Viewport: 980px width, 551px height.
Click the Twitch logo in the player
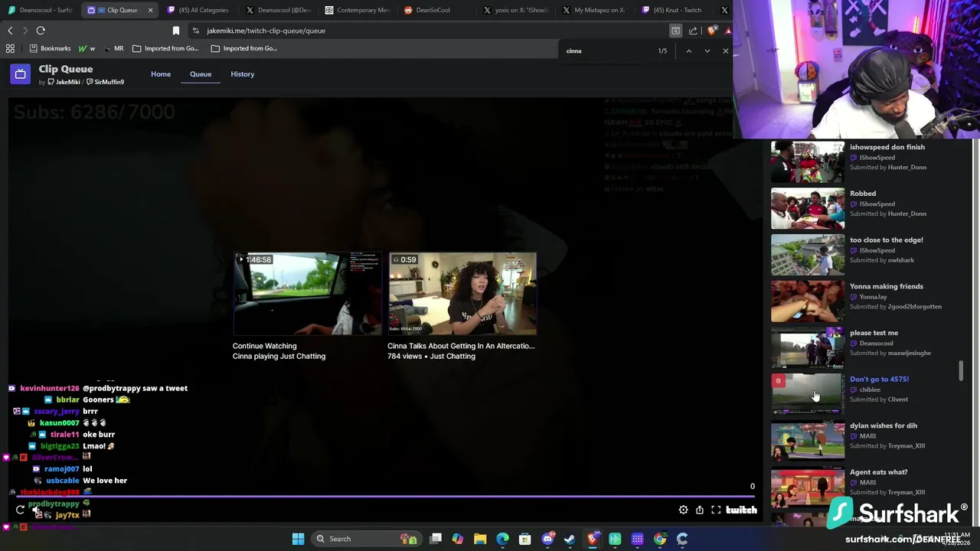click(x=741, y=510)
